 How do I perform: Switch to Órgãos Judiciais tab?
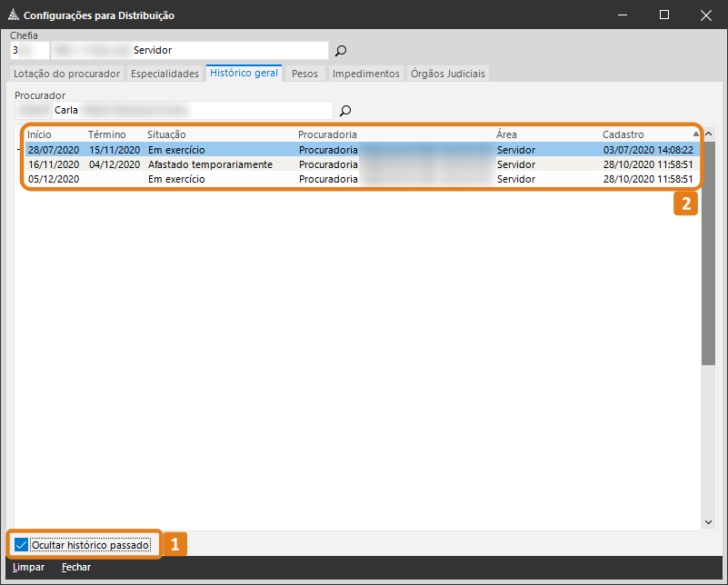coord(448,74)
